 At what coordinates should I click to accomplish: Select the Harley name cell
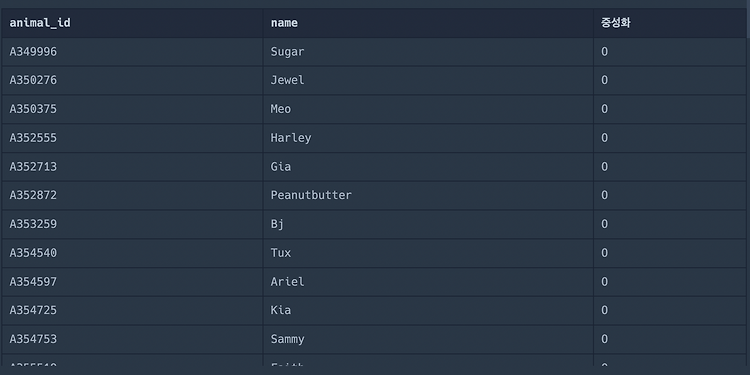tap(428, 138)
